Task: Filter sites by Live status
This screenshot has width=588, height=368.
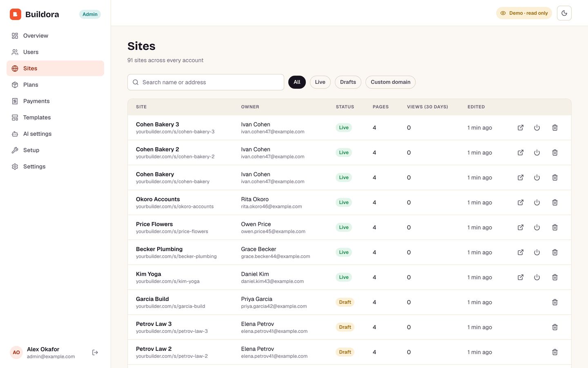Action: click(x=320, y=82)
